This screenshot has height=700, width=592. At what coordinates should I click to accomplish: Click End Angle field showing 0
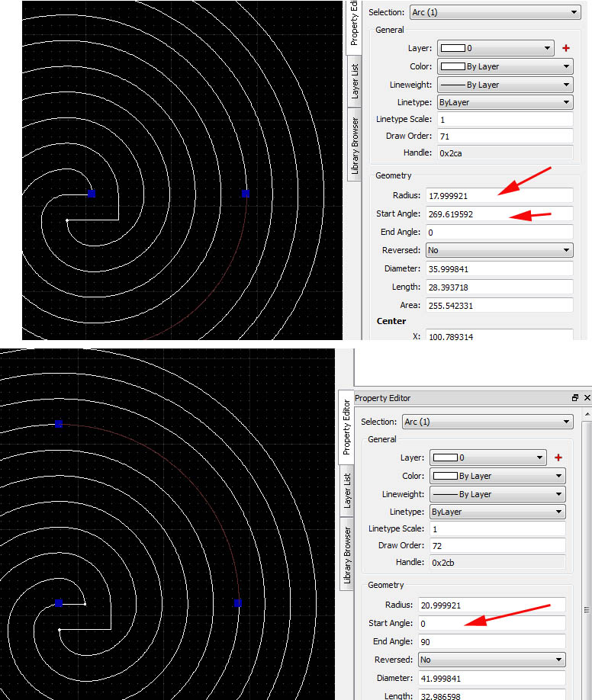pos(499,232)
